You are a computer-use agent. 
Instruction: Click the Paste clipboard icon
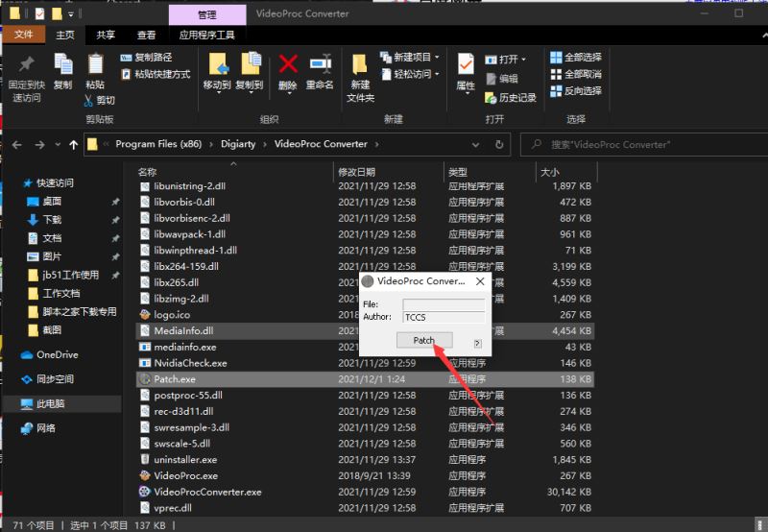click(x=95, y=64)
